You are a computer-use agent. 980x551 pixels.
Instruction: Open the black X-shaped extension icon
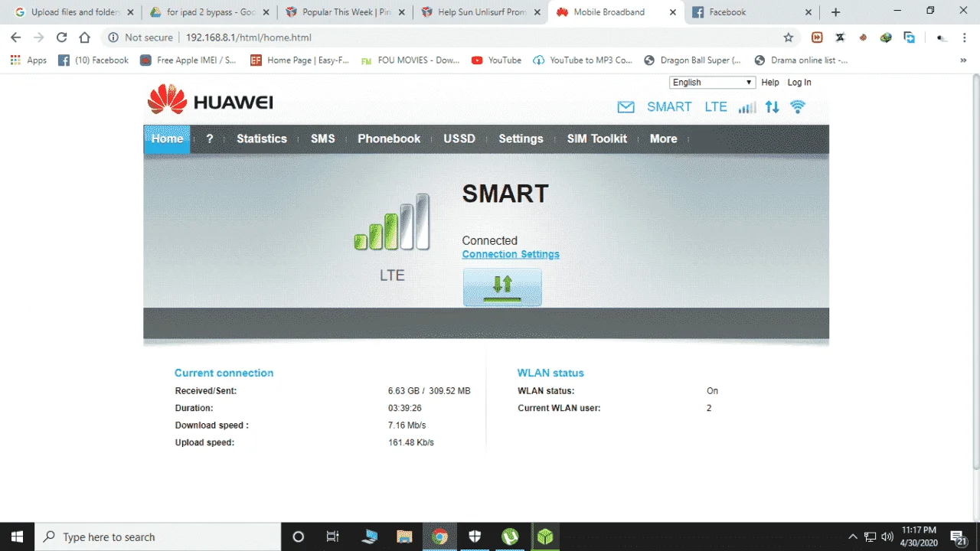point(840,37)
